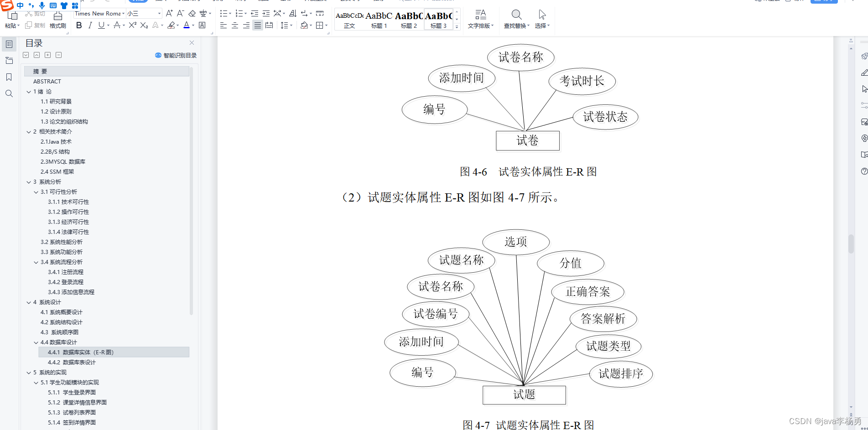Screen dimensions: 868x430
Task: Go to '3.2 系统性能分析' heading
Action: (62, 242)
